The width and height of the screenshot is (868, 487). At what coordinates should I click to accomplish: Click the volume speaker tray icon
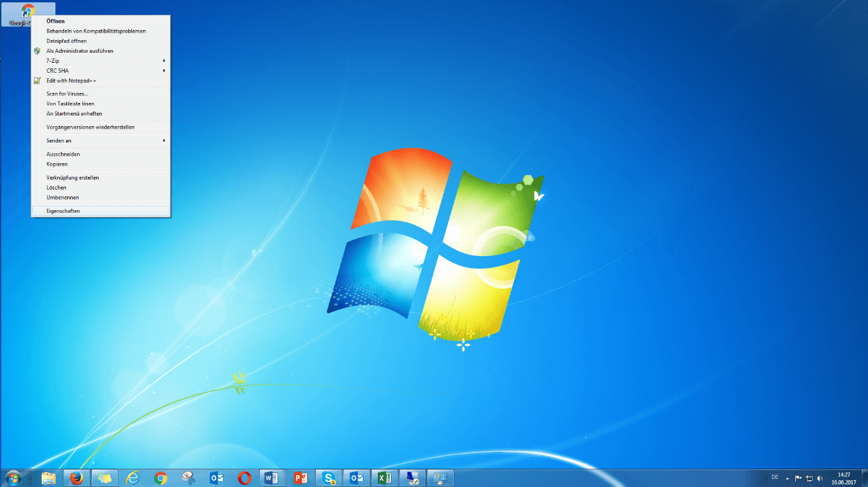point(820,478)
